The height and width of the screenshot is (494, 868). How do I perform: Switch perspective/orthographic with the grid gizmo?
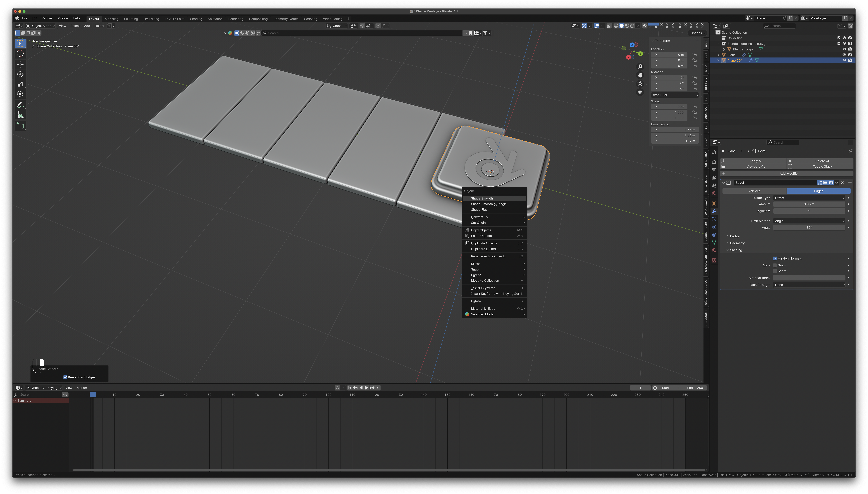point(640,92)
